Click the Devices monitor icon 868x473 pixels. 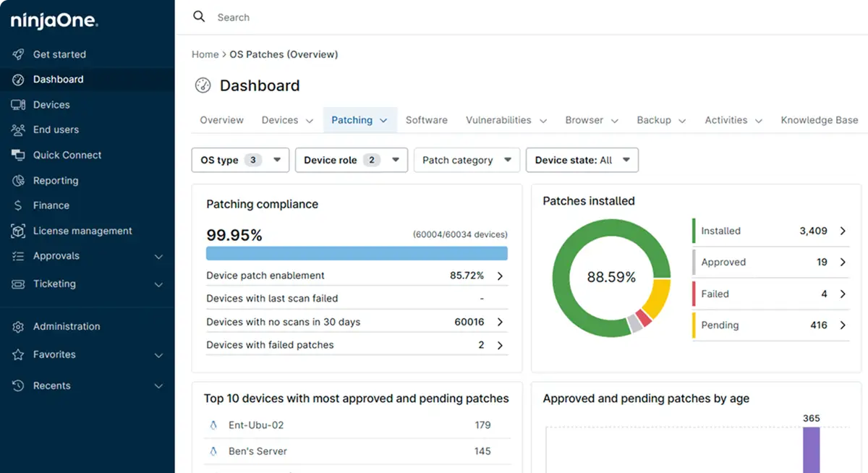[x=19, y=105]
